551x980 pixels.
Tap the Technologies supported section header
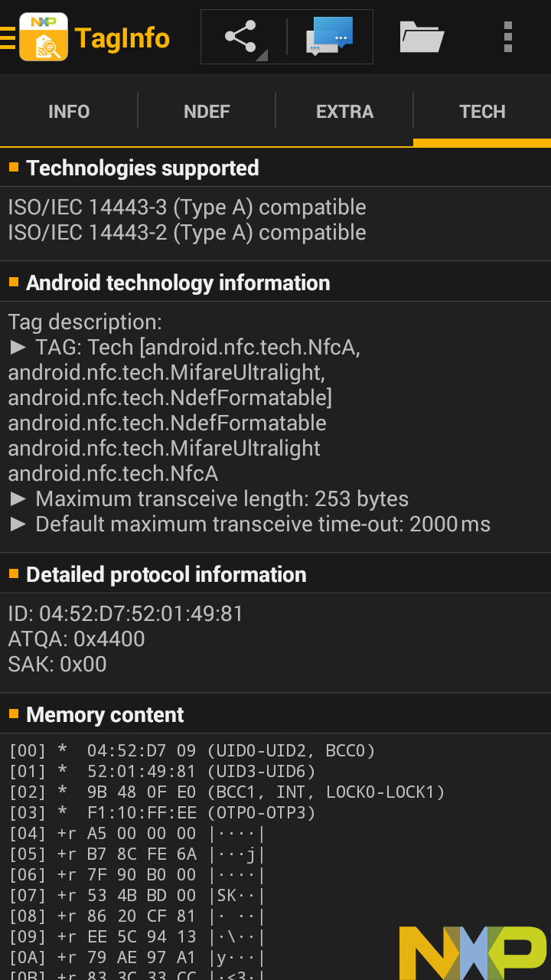(142, 168)
